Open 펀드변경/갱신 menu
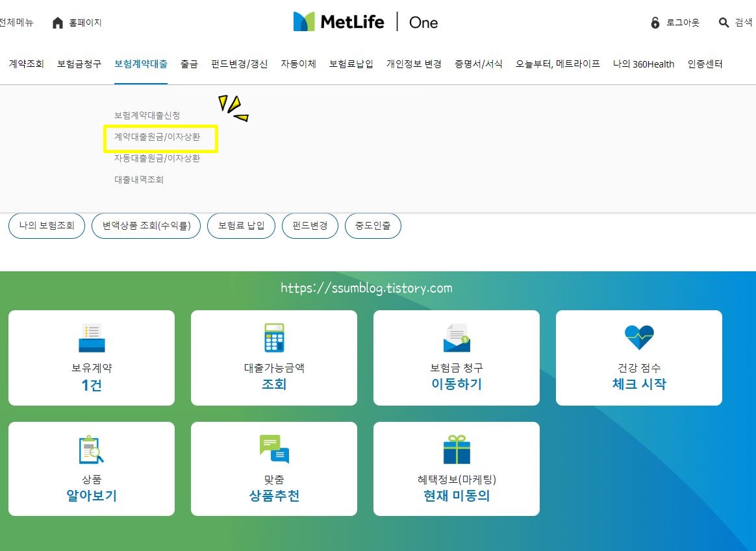 239,64
